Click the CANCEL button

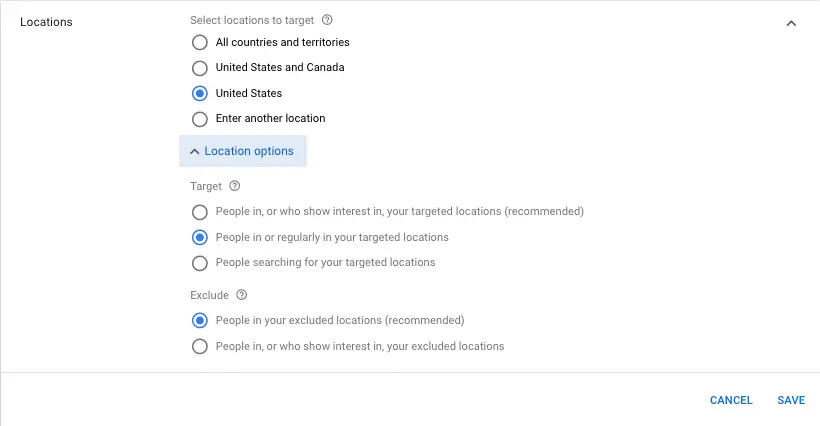tap(731, 400)
